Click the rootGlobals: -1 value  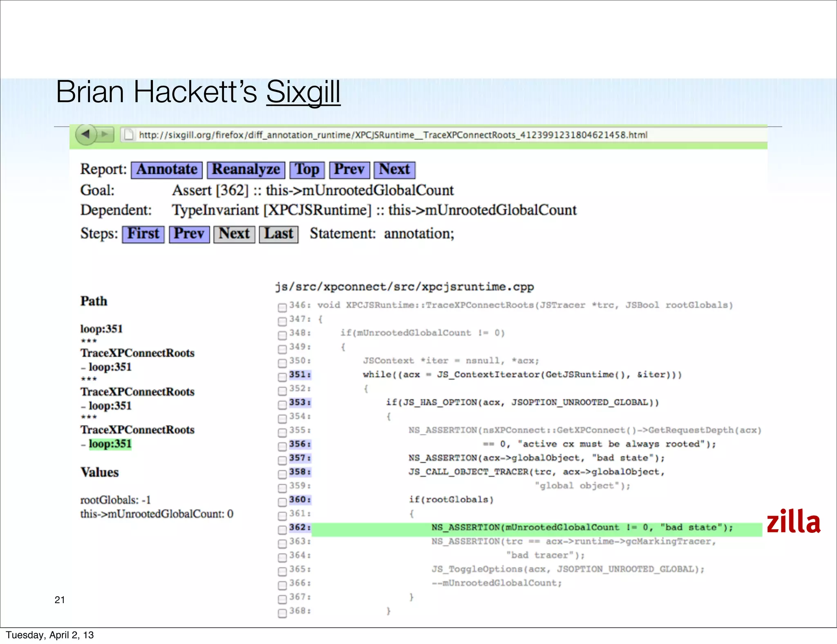tap(115, 500)
